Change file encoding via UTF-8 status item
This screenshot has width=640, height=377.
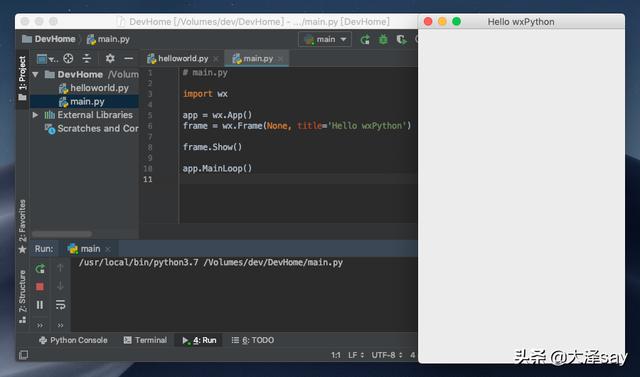[387, 355]
